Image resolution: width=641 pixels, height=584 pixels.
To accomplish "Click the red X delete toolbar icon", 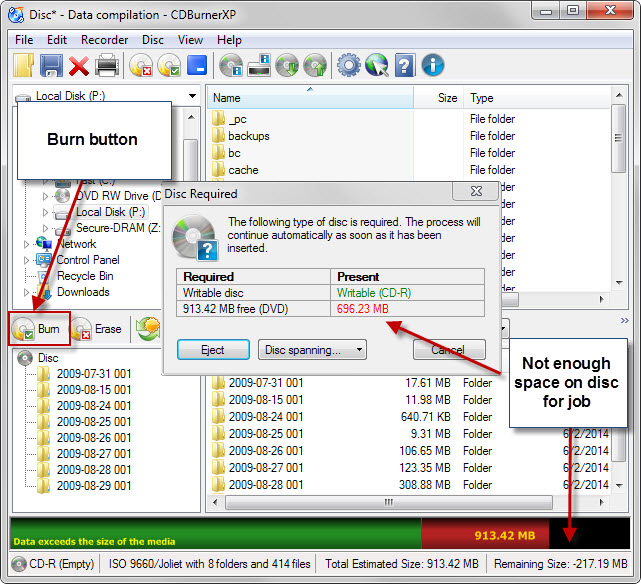I will point(79,66).
